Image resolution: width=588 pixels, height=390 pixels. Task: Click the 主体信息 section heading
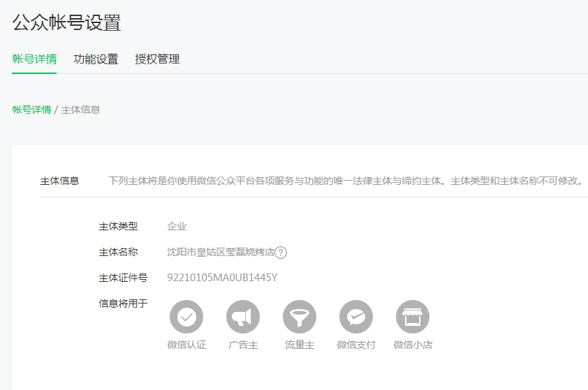pos(59,181)
